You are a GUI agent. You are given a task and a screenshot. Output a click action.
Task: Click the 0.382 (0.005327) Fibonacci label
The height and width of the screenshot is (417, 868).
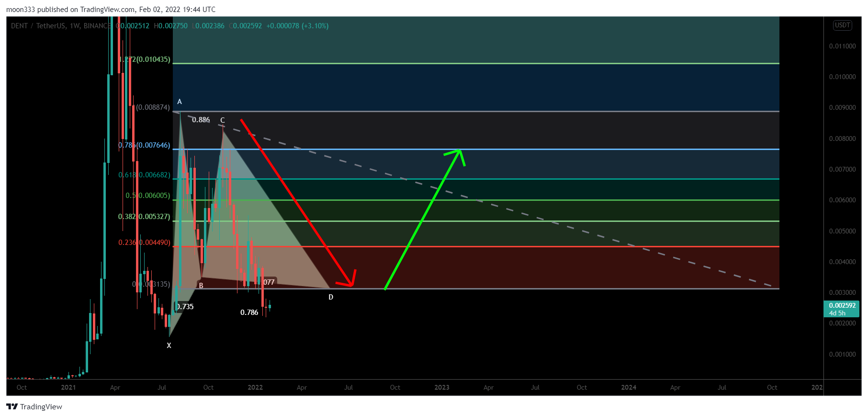144,217
